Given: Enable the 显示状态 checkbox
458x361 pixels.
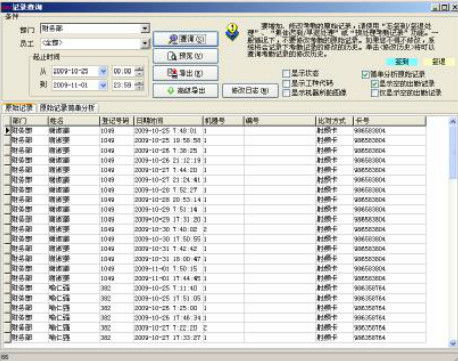Looking at the screenshot, I should pos(286,73).
